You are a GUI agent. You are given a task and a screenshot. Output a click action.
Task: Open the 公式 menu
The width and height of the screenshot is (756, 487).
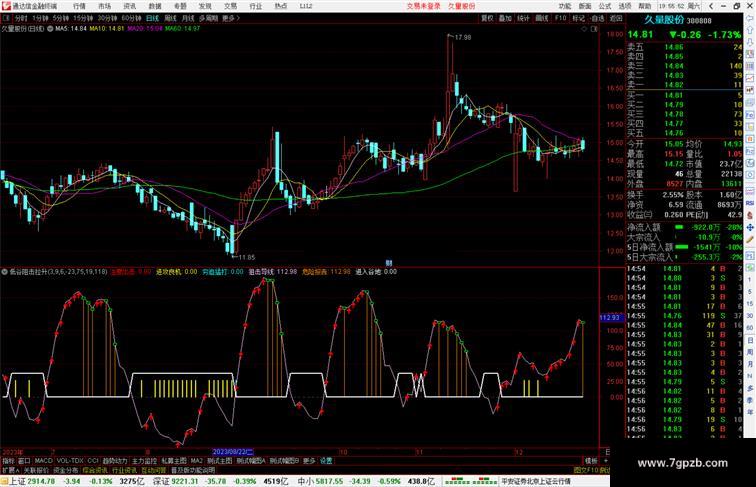coord(605,6)
